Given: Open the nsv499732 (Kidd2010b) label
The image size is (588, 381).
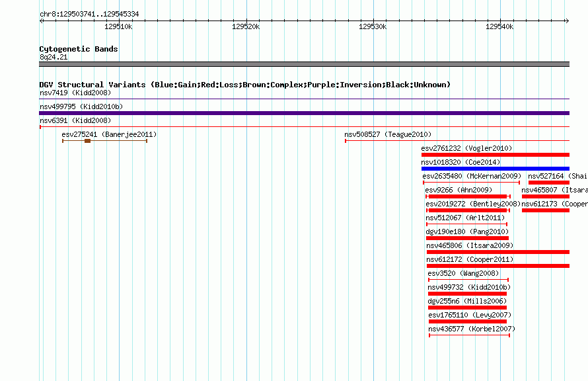Looking at the screenshot, I should tap(469, 287).
